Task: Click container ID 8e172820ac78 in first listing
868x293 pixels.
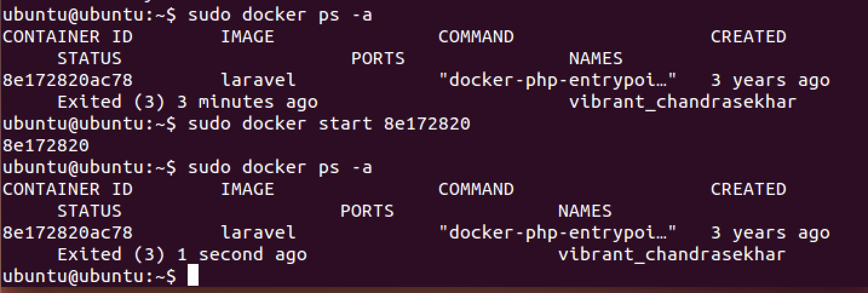Action: (x=68, y=81)
